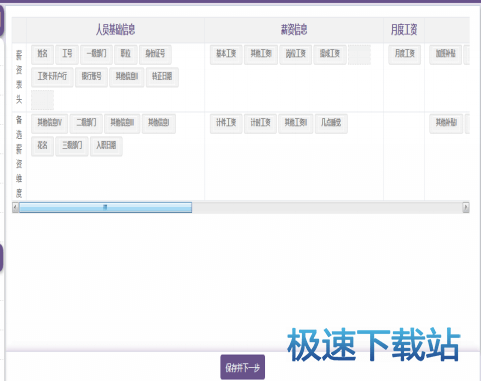Click the 转正日期 tag
Screen dimensions: 481x382
tap(162, 77)
